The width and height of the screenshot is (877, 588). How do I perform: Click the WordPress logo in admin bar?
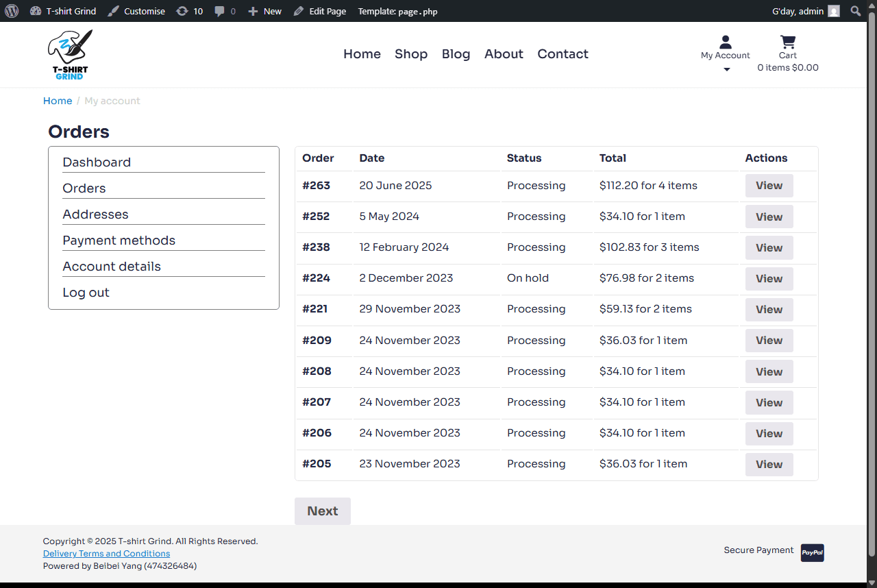pyautogui.click(x=12, y=11)
